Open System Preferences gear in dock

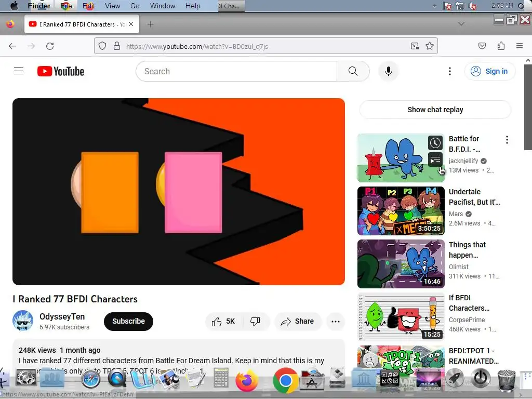pos(26,378)
